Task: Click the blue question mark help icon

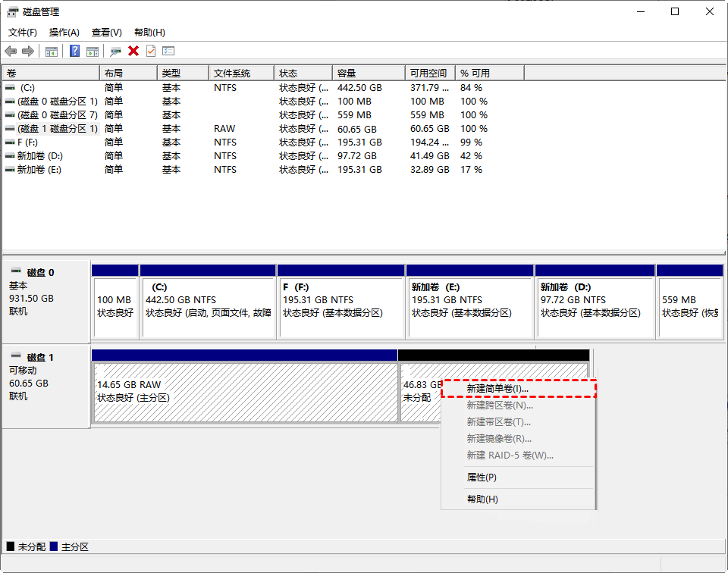Action: (x=75, y=51)
